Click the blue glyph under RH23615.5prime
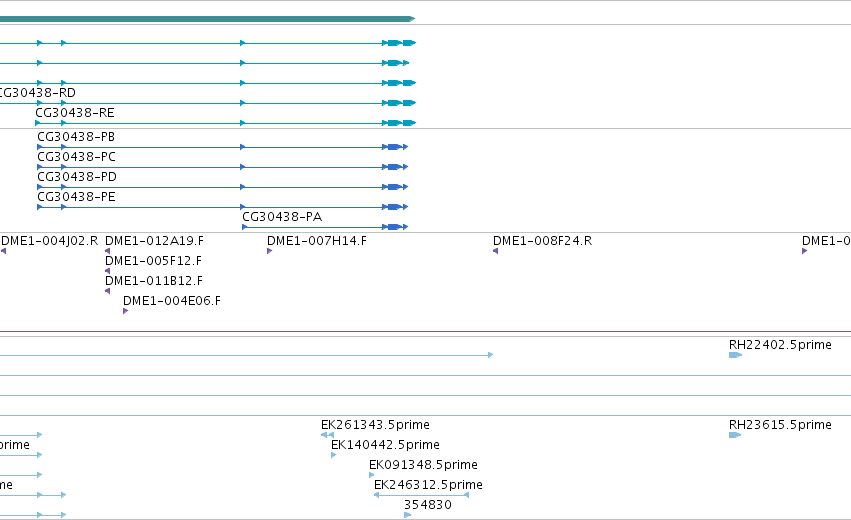The height and width of the screenshot is (520, 851). [735, 435]
